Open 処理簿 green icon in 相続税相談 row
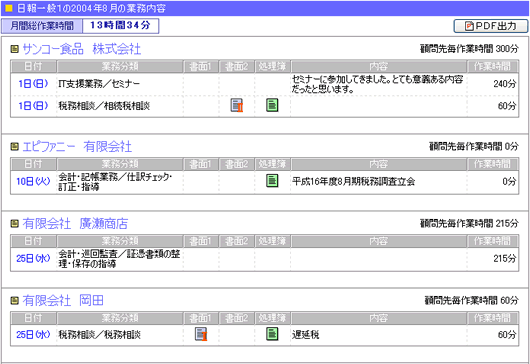 pyautogui.click(x=272, y=105)
